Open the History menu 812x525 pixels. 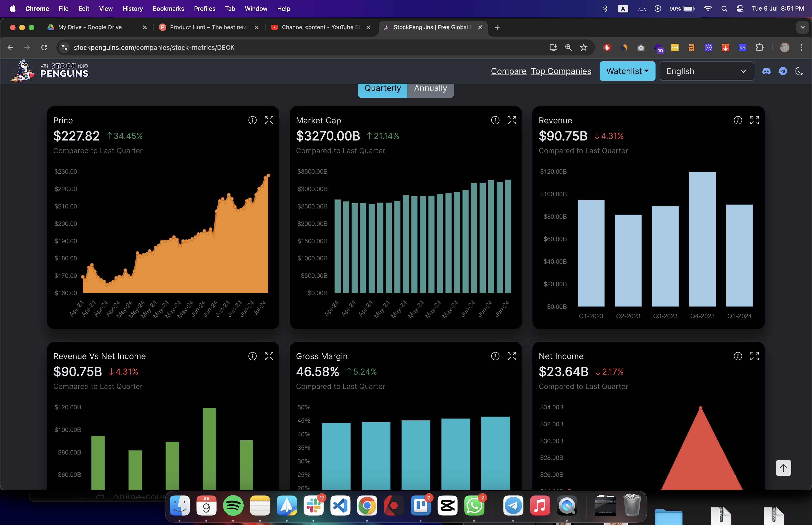click(133, 8)
